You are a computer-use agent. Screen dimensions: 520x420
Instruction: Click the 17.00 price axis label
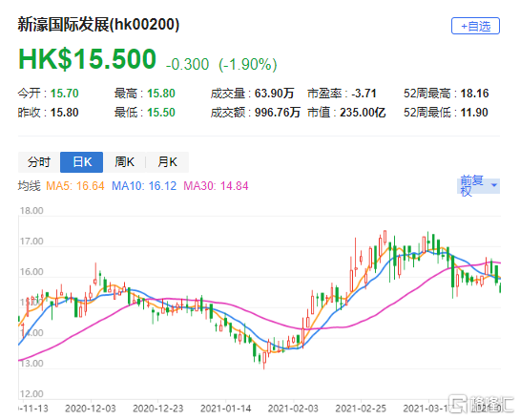(x=31, y=241)
